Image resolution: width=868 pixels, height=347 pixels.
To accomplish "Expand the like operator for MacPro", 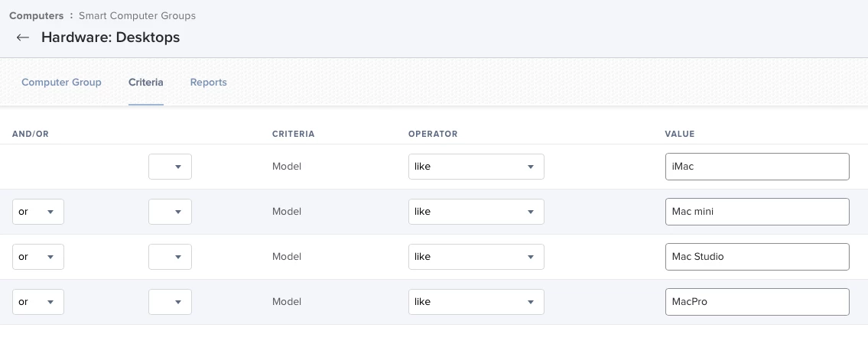I will [476, 302].
